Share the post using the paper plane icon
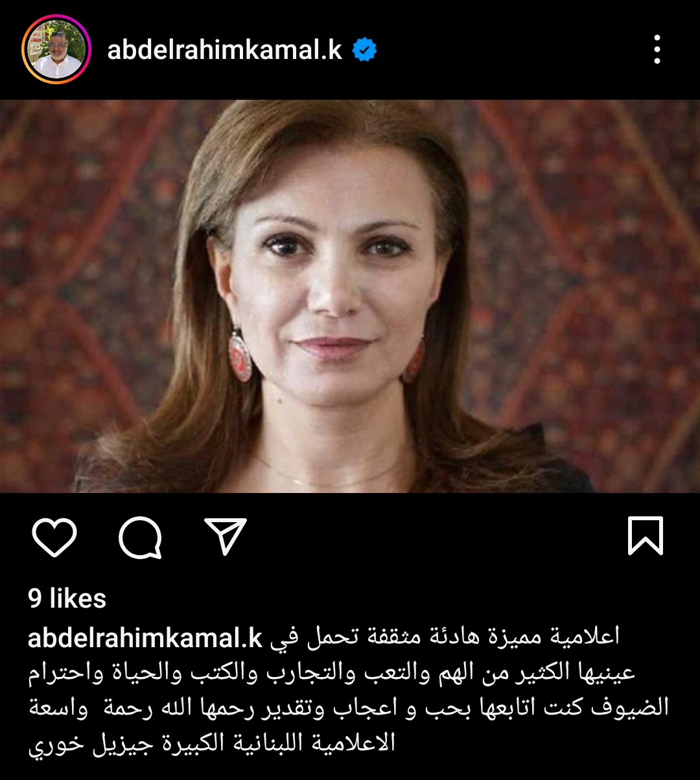The width and height of the screenshot is (700, 780). (226, 536)
